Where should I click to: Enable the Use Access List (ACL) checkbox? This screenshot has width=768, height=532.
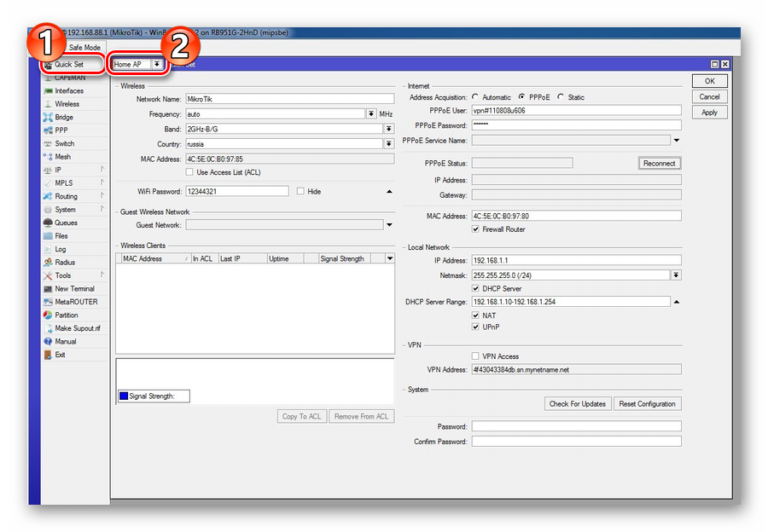(190, 172)
